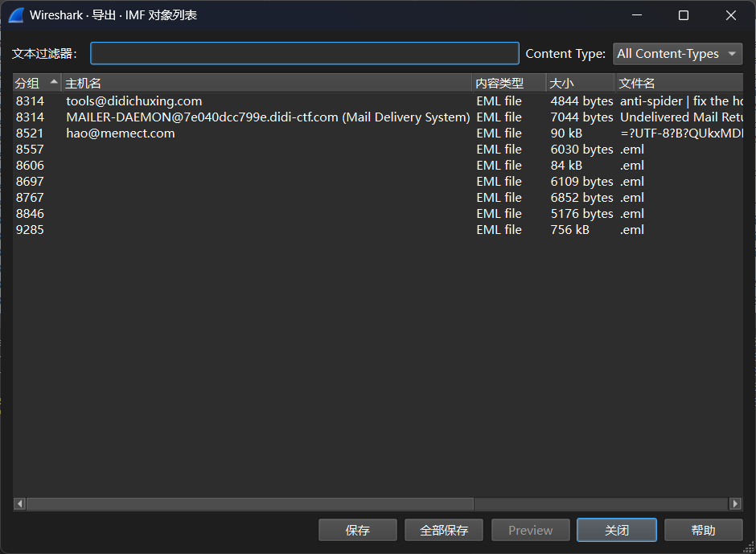Select packet 8767 row
This screenshot has height=554, width=756.
[378, 198]
